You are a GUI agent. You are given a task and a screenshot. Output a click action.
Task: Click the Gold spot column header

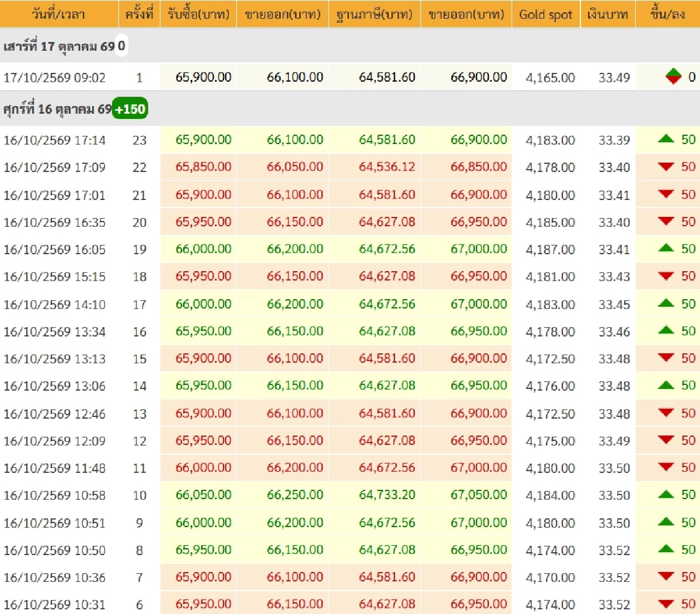click(x=546, y=15)
